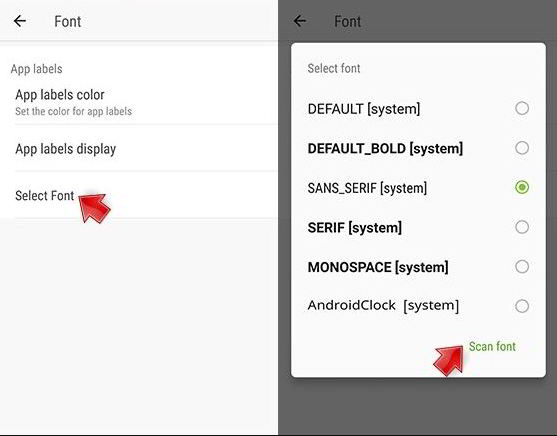Tap DEFAULT [system] font label

point(364,109)
